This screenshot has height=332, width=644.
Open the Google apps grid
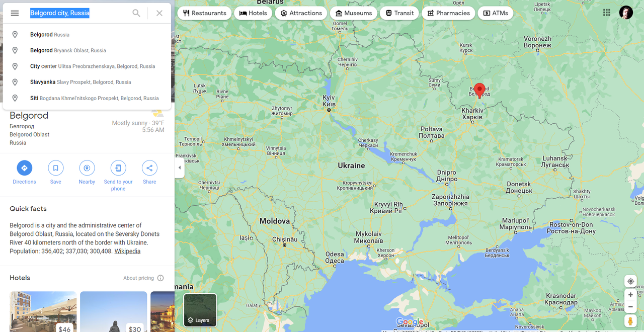[x=607, y=13]
